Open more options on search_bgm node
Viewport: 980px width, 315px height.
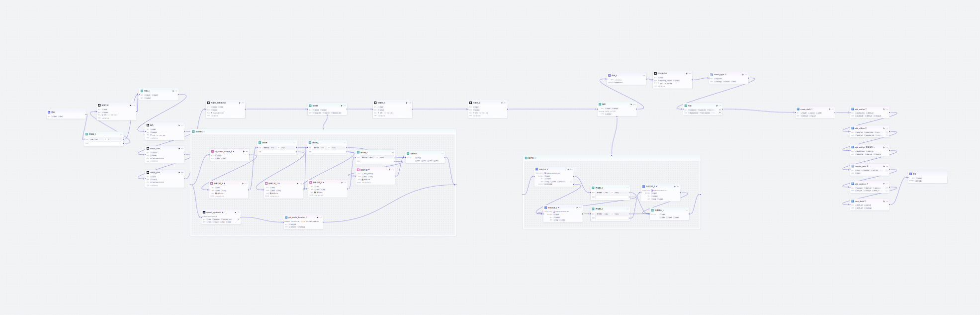[747, 75]
